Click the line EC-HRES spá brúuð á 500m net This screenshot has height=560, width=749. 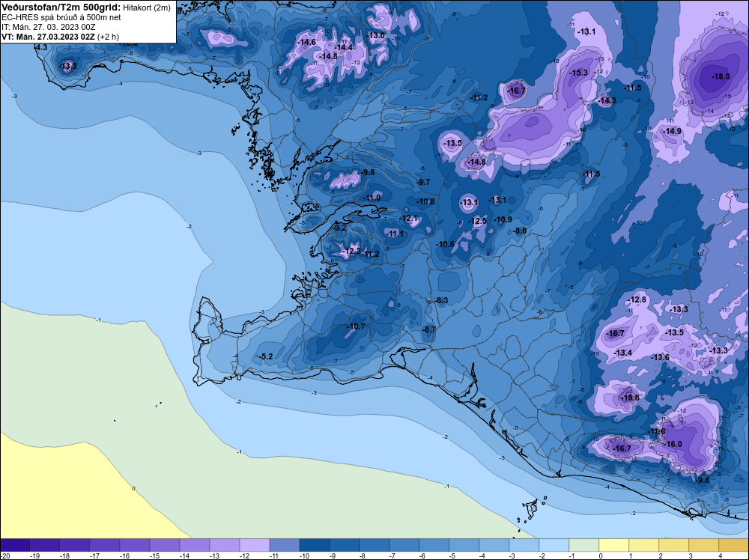(x=61, y=17)
